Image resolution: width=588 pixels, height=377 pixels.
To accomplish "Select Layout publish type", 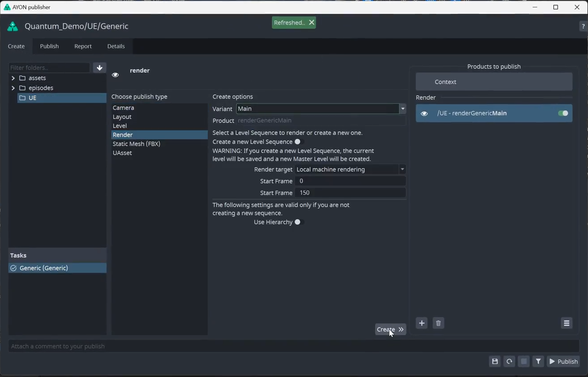I will click(x=159, y=117).
